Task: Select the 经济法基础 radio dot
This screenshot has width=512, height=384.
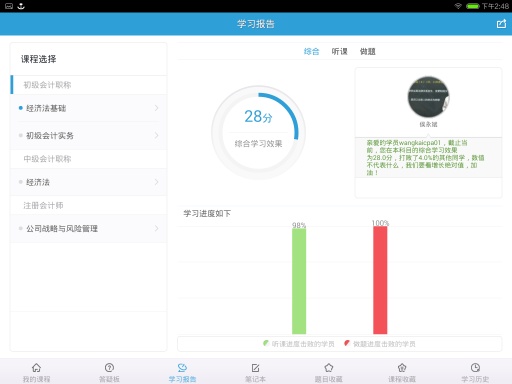Action: tap(21, 108)
